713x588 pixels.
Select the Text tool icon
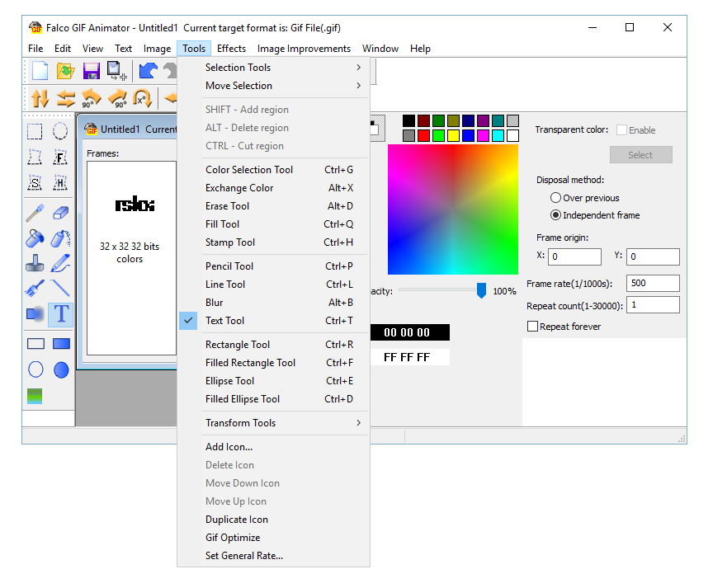61,314
